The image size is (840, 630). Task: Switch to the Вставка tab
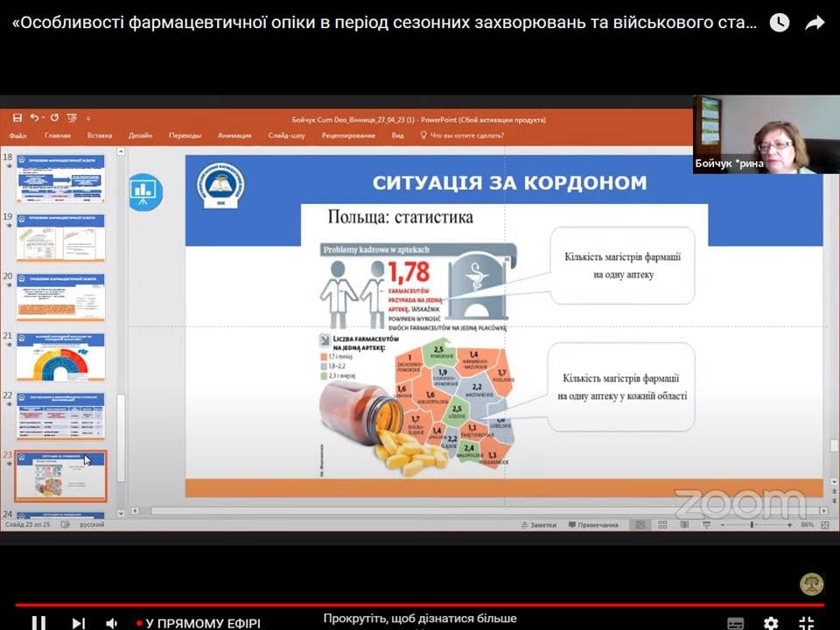coord(99,136)
